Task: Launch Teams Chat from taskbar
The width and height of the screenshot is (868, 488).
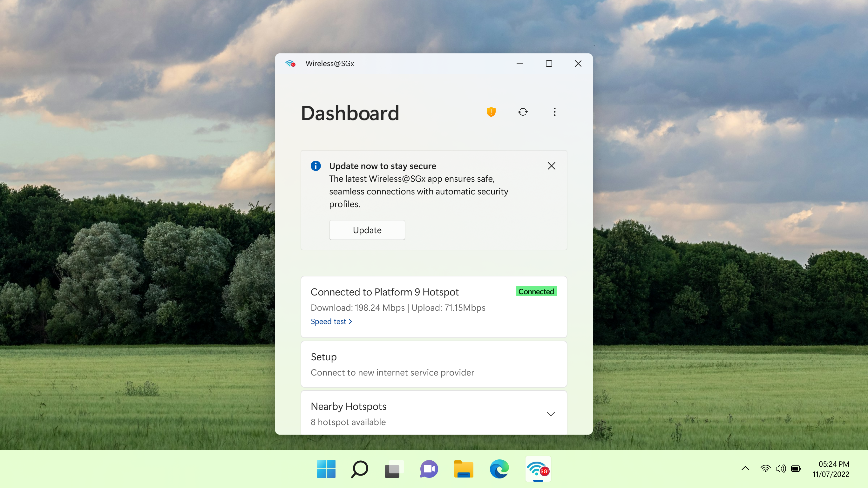Action: pyautogui.click(x=429, y=469)
